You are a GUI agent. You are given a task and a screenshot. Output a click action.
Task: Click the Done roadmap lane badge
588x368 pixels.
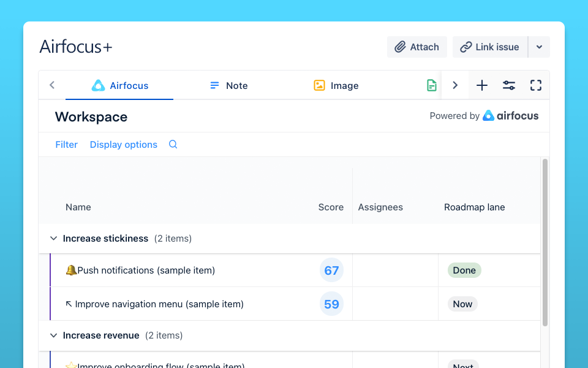[464, 270]
